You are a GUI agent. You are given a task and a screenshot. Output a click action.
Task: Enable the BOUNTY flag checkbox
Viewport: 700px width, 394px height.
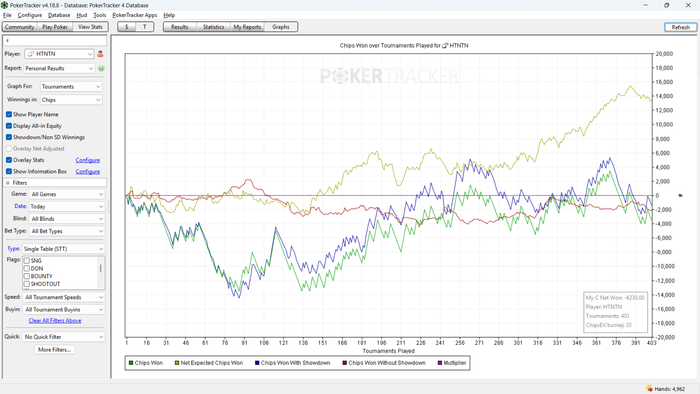point(27,276)
